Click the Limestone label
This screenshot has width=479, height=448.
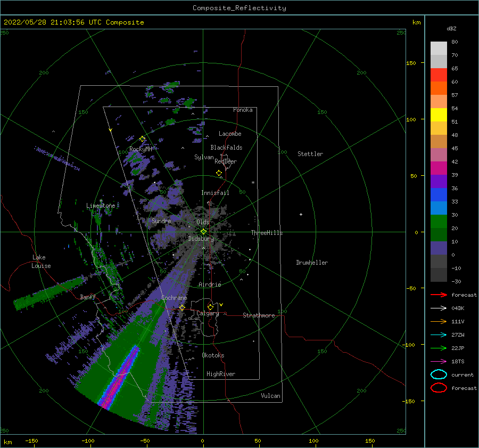click(101, 206)
